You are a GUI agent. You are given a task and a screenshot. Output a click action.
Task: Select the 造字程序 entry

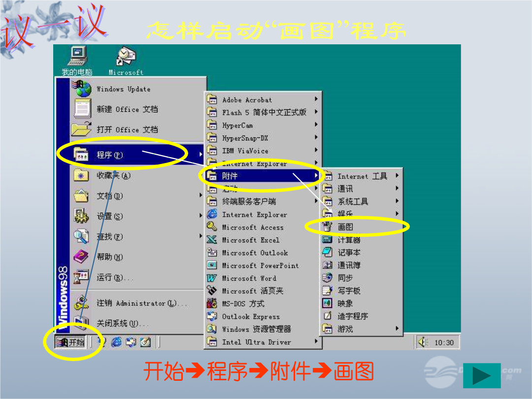click(x=362, y=316)
